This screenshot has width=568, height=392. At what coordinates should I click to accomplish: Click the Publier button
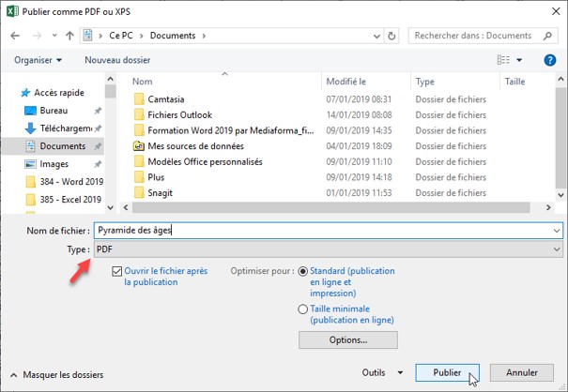447,372
